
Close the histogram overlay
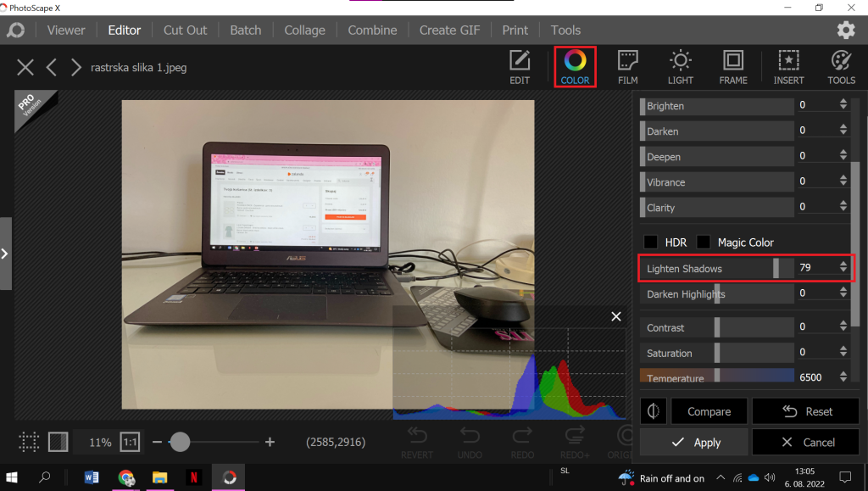tap(615, 316)
